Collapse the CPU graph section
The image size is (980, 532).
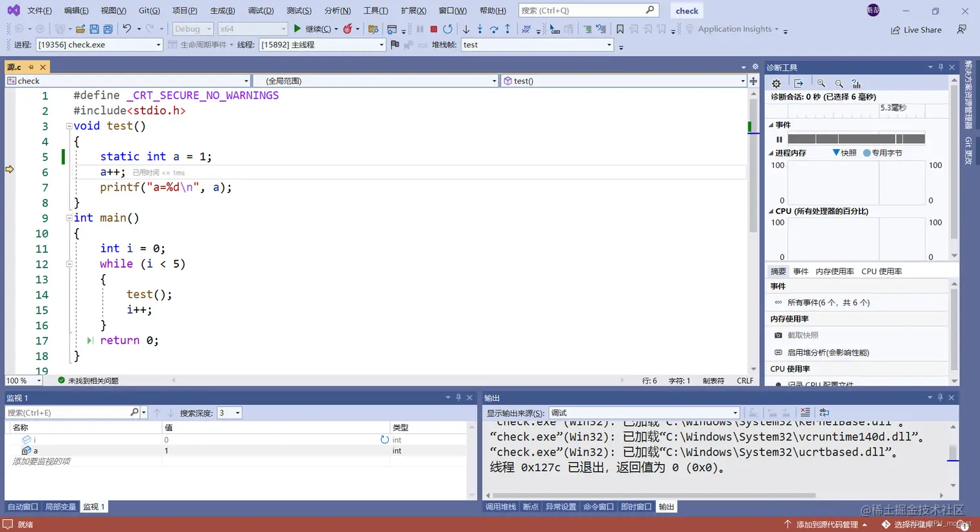[x=771, y=211]
